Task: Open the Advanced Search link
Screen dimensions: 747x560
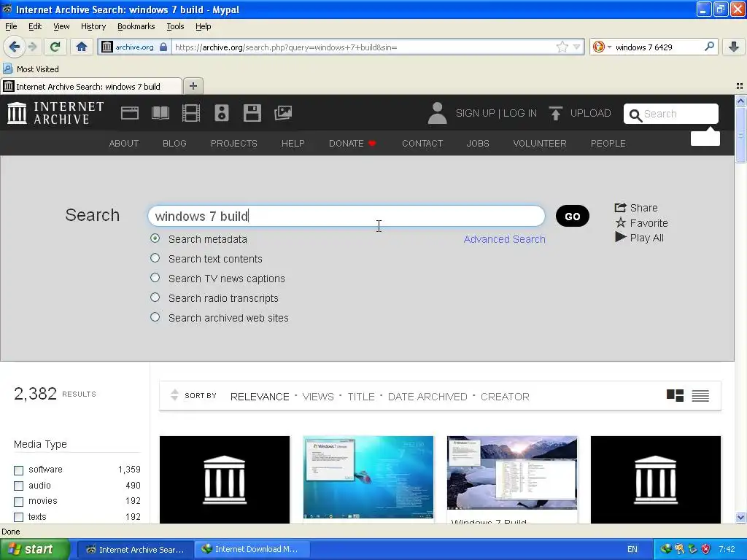Action: point(504,239)
